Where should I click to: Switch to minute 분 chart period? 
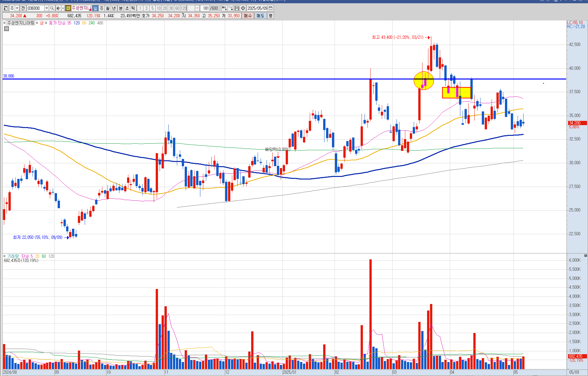121,8
